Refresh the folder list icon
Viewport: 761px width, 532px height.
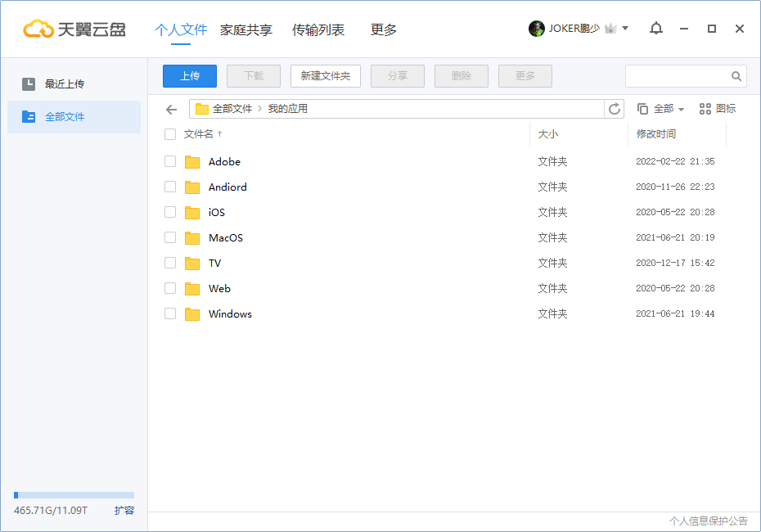[615, 109]
